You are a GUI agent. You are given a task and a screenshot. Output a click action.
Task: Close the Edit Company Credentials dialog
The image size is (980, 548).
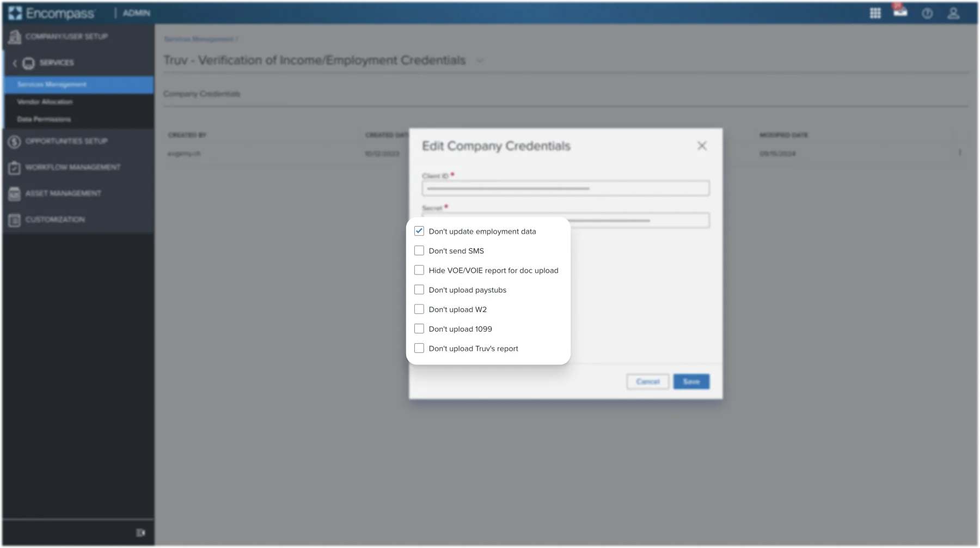(x=702, y=145)
